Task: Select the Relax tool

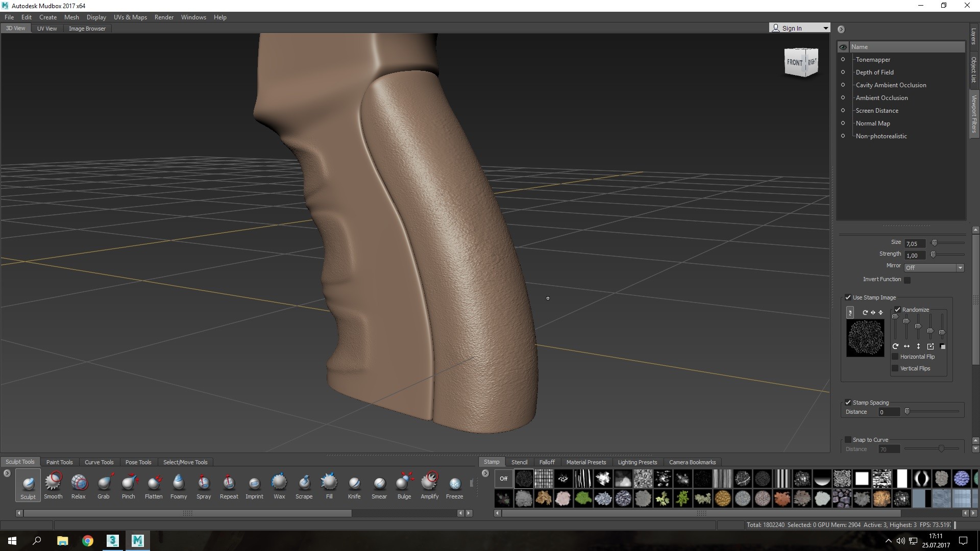Action: (x=79, y=485)
